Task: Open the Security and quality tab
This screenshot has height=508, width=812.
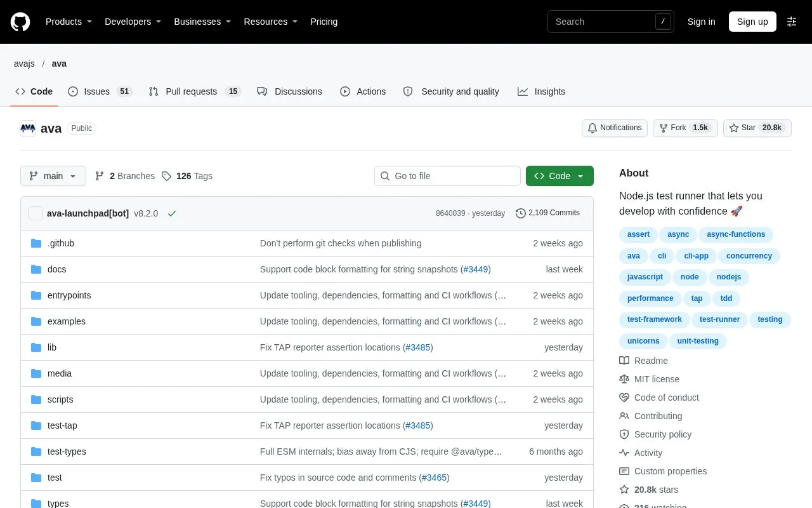Action: pyautogui.click(x=451, y=91)
